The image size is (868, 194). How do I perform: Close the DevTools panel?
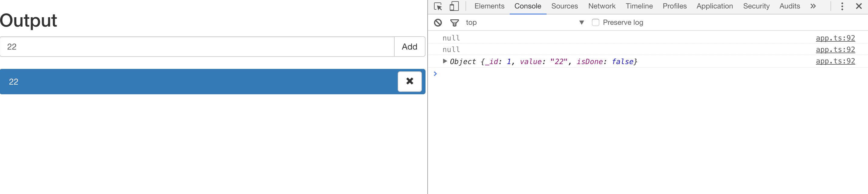coord(859,6)
